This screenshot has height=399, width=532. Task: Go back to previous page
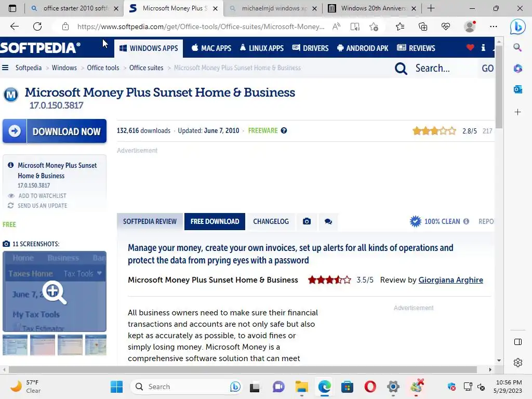coord(14,26)
